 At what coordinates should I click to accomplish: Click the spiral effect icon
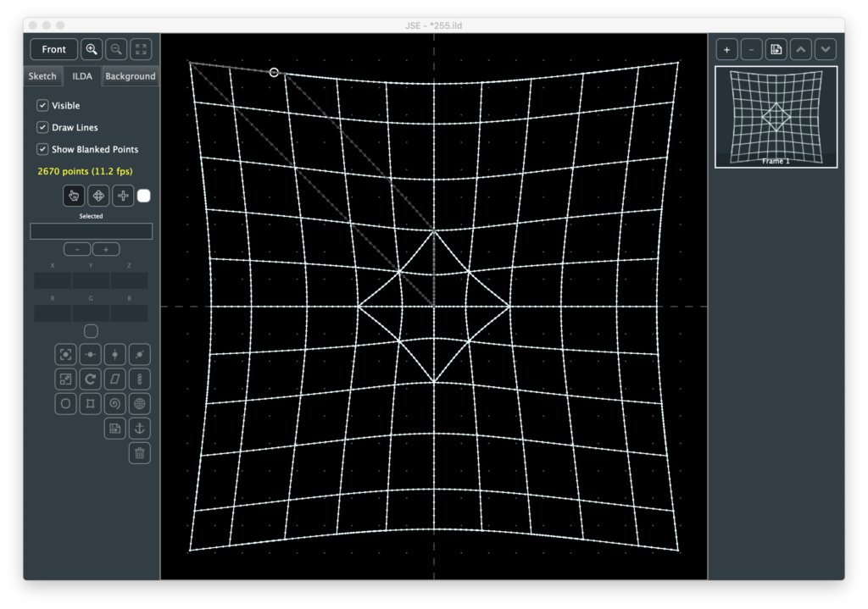pos(115,404)
